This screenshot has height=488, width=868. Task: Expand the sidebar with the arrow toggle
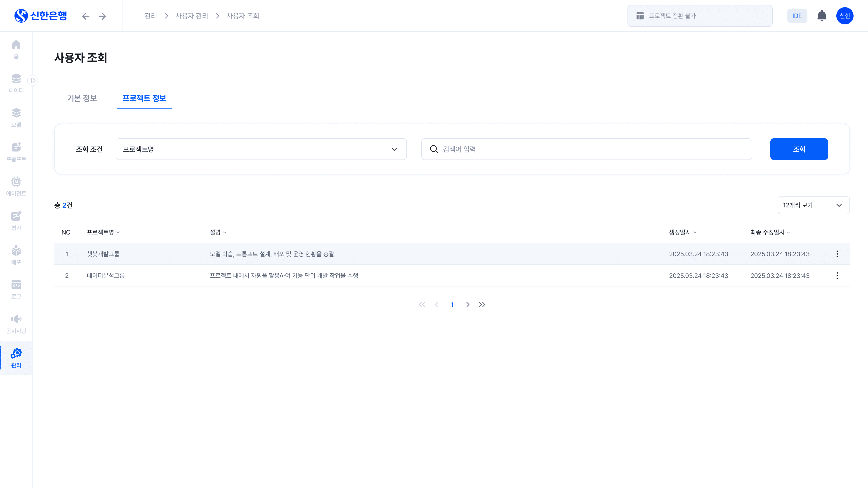pyautogui.click(x=33, y=80)
